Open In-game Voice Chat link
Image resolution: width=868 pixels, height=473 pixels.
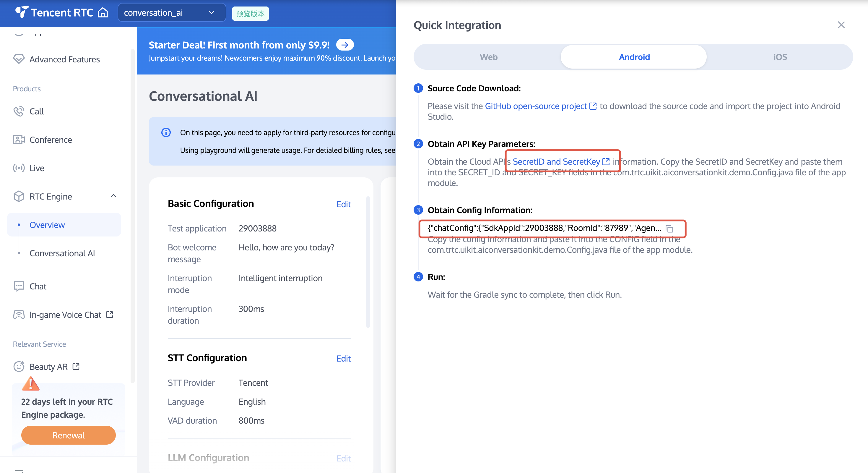coord(65,315)
